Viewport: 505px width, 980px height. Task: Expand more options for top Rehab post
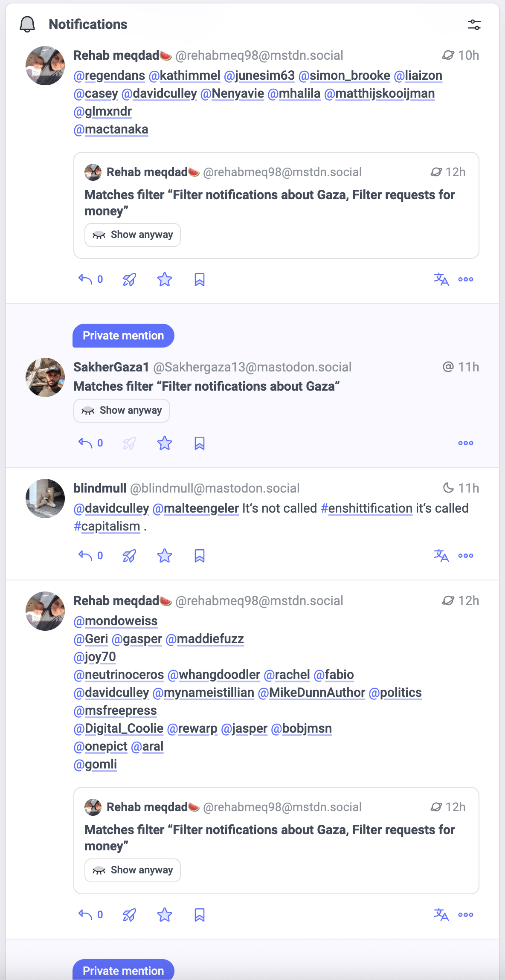pyautogui.click(x=465, y=280)
